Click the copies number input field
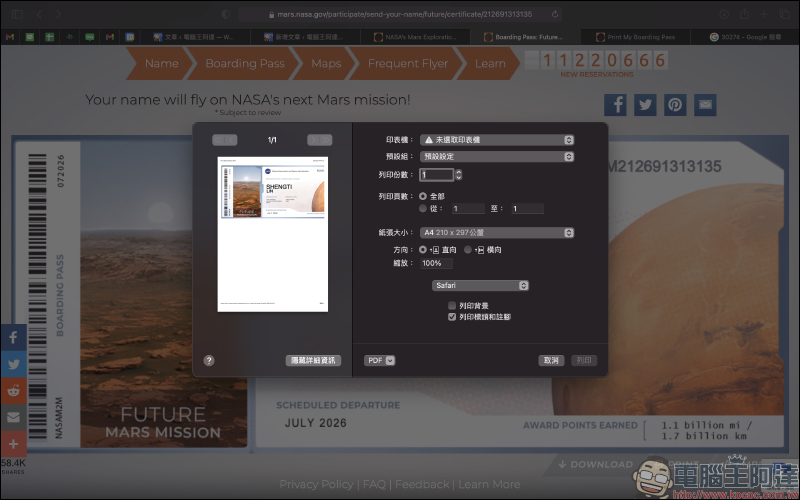The image size is (800, 500). pos(437,174)
